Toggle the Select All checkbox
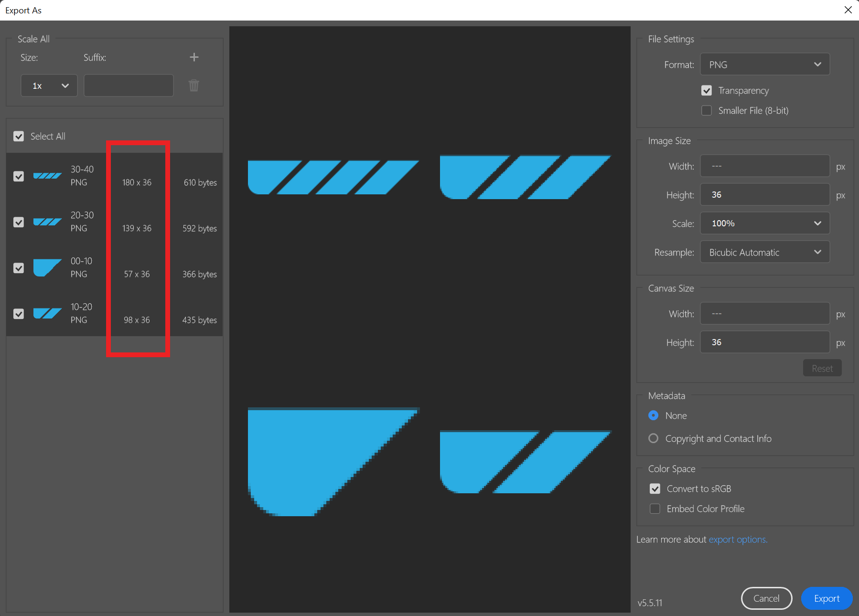The height and width of the screenshot is (616, 859). pyautogui.click(x=19, y=136)
